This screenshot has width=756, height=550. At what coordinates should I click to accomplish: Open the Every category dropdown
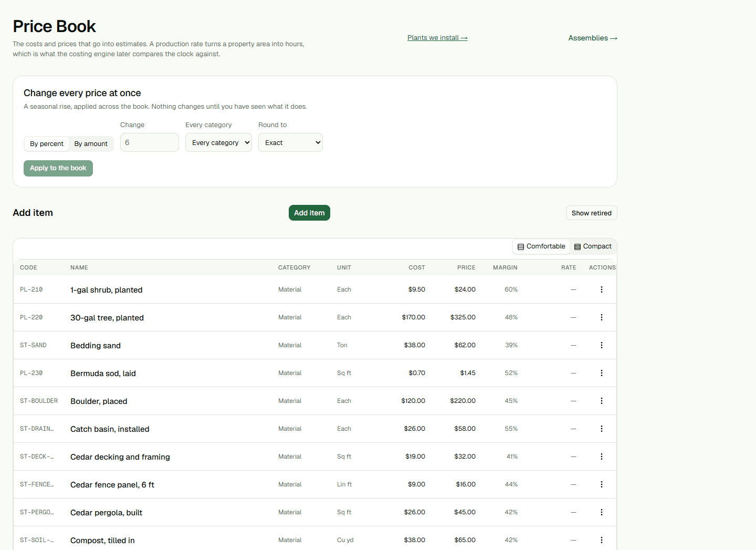[x=218, y=142]
